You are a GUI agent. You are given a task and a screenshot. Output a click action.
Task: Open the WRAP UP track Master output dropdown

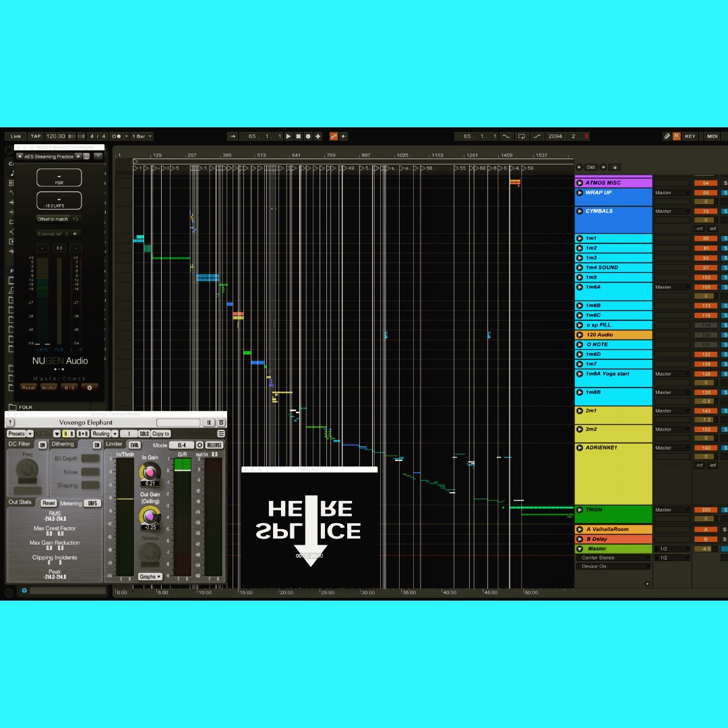point(672,193)
